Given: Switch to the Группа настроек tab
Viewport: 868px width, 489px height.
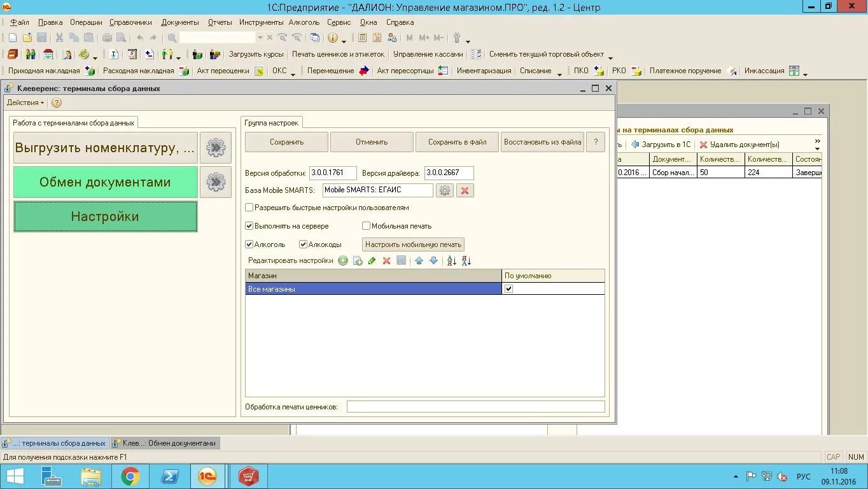Looking at the screenshot, I should click(x=271, y=122).
